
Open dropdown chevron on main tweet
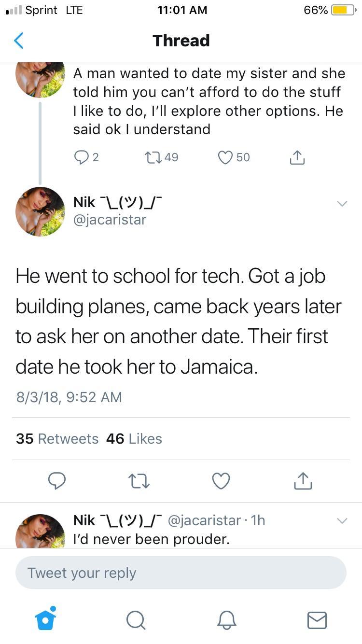click(342, 204)
